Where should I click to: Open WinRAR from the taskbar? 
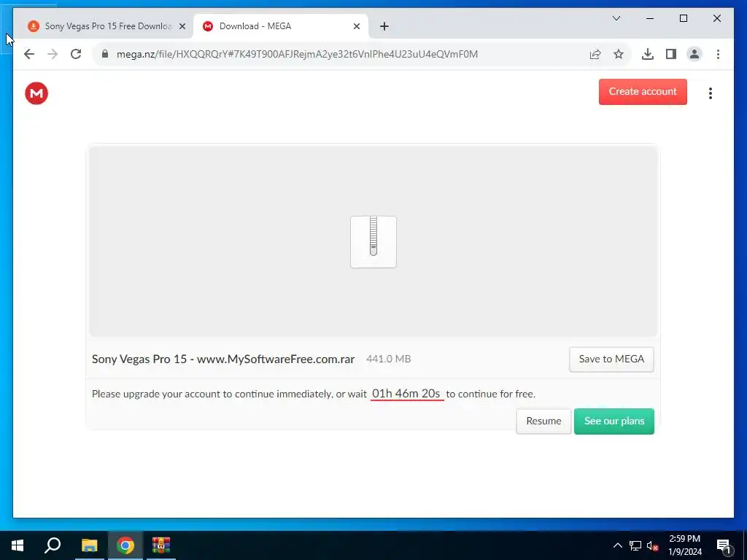[x=161, y=545]
